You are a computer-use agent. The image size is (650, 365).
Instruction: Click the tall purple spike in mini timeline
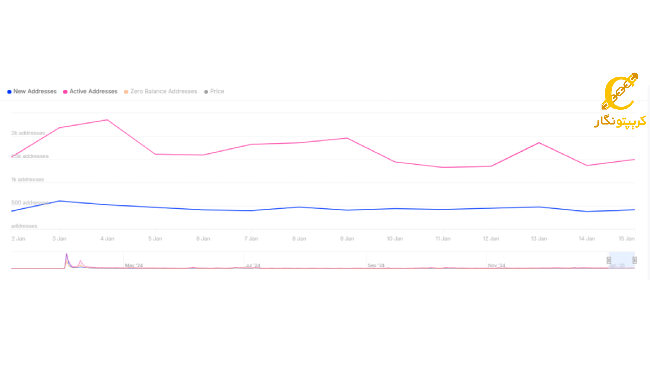[x=66, y=260]
